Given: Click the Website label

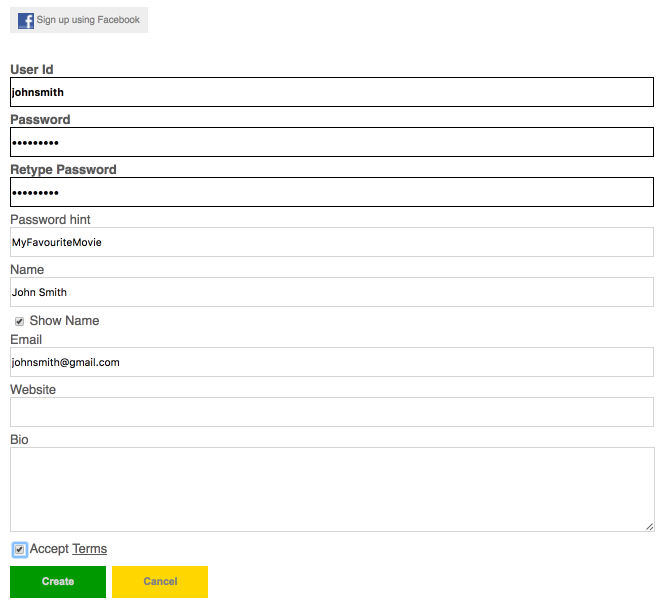Looking at the screenshot, I should (33, 389).
